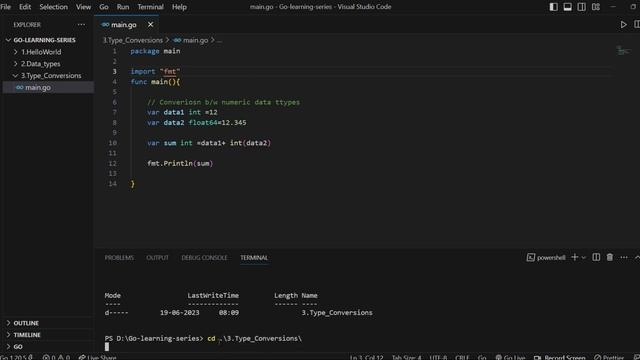This screenshot has width=640, height=360.
Task: Open the terminal launch profile dropdown arrow
Action: 584,258
